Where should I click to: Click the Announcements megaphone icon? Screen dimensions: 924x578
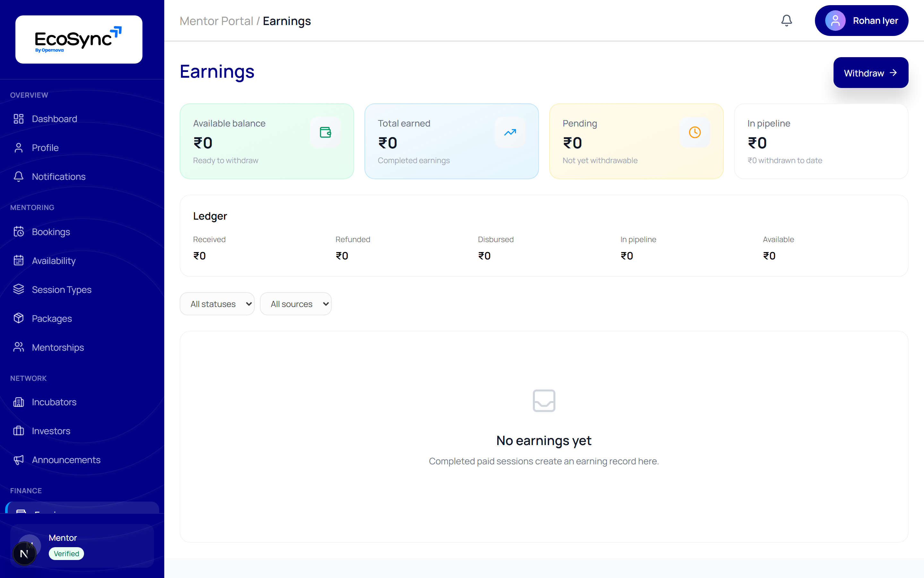(19, 460)
